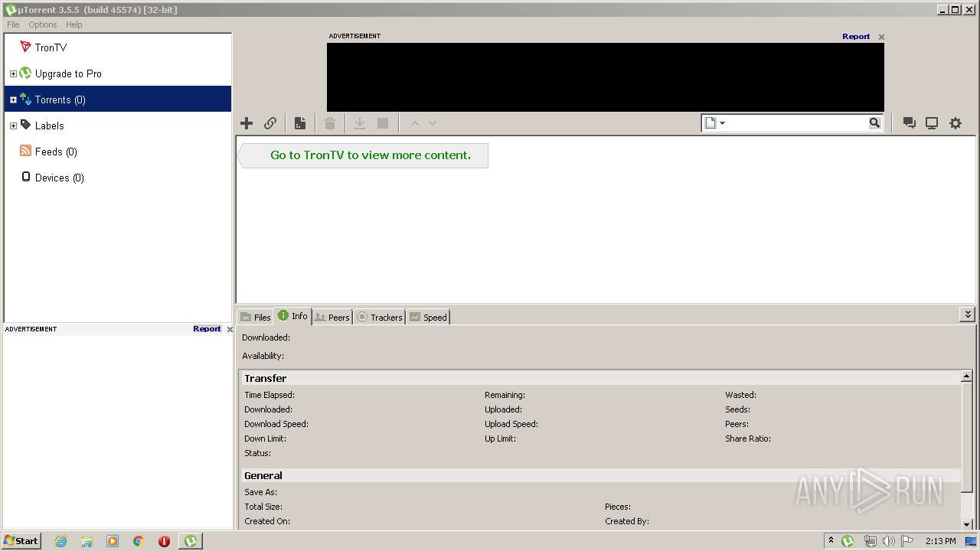Switch to the Info tab
The width and height of the screenshot is (980, 551).
click(x=292, y=316)
